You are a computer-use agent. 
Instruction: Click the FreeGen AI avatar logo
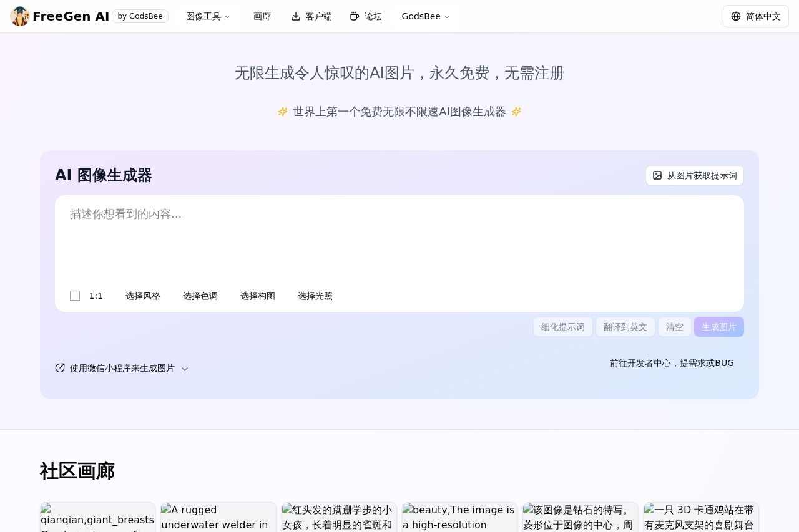coord(20,16)
